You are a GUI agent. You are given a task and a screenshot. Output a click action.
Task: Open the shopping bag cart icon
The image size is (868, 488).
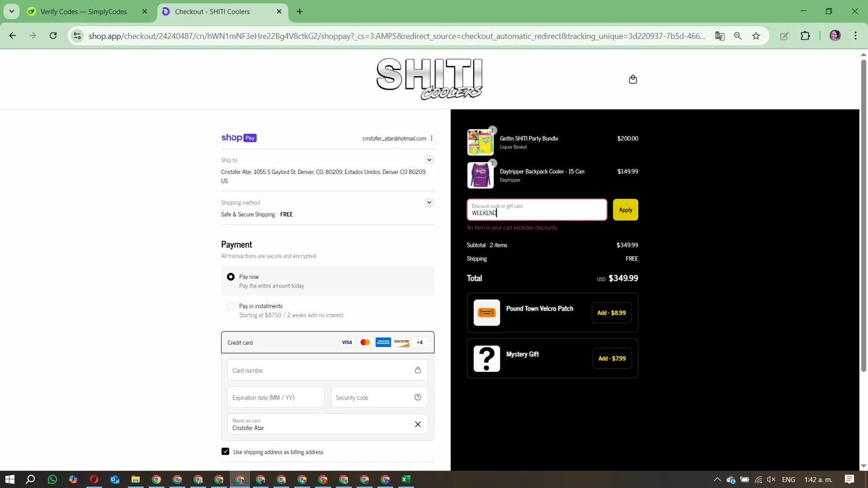coord(632,79)
